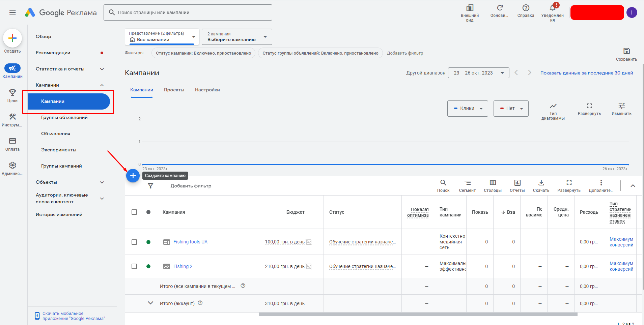644x325 pixels.
Task: Tick the select-all header checkbox
Action: pyautogui.click(x=134, y=212)
